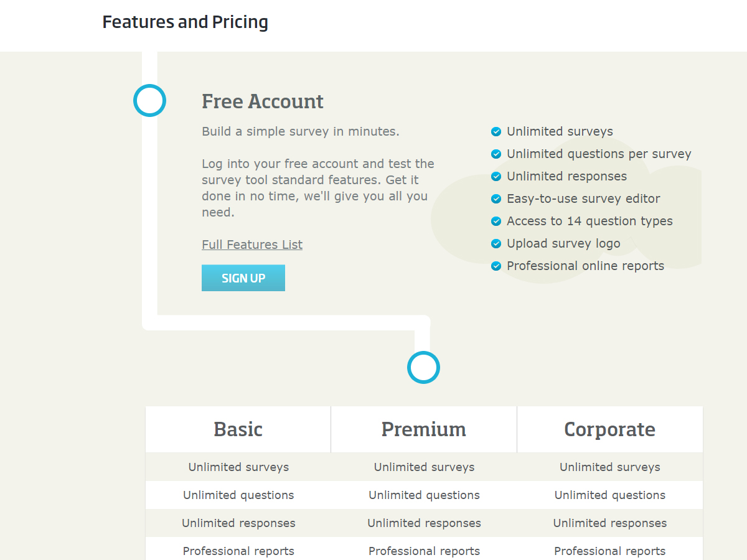Viewport: 747px width, 560px height.
Task: Click checkmark icon beside Unlimited responses
Action: tap(496, 177)
